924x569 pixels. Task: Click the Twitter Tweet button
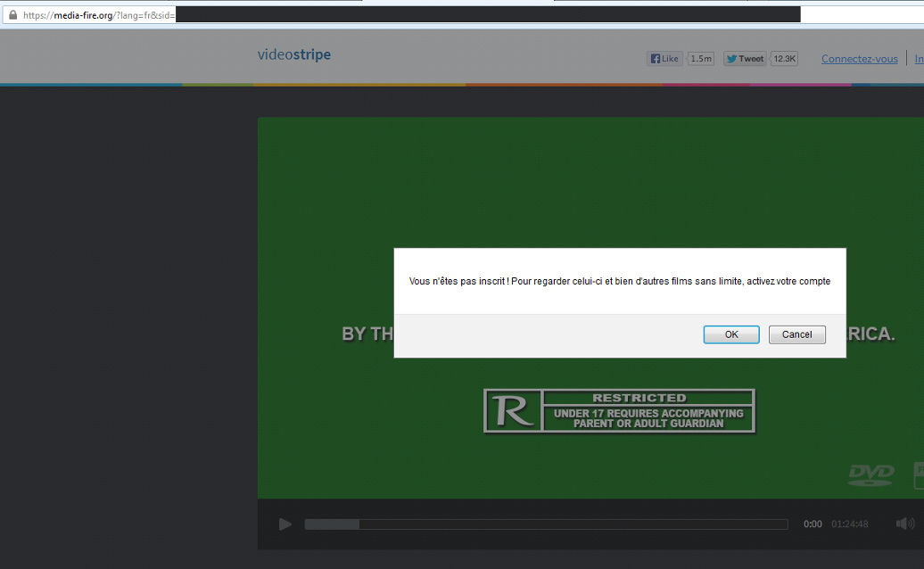745,59
